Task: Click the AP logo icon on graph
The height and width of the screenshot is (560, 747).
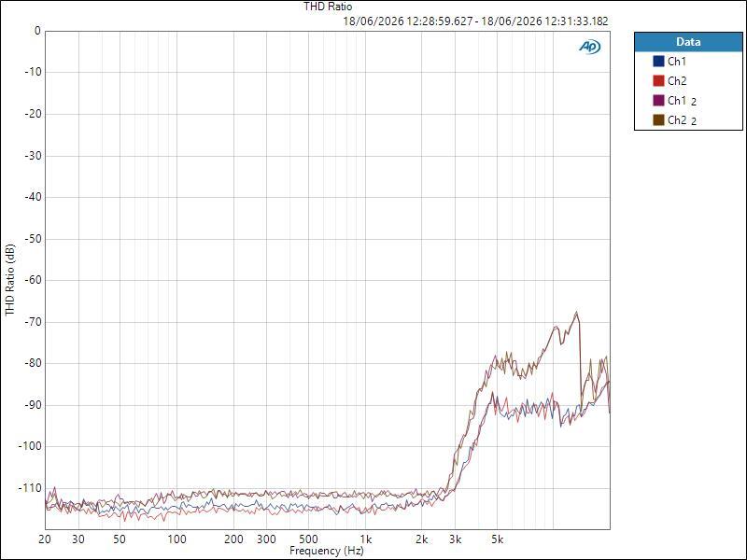Action: coord(590,47)
